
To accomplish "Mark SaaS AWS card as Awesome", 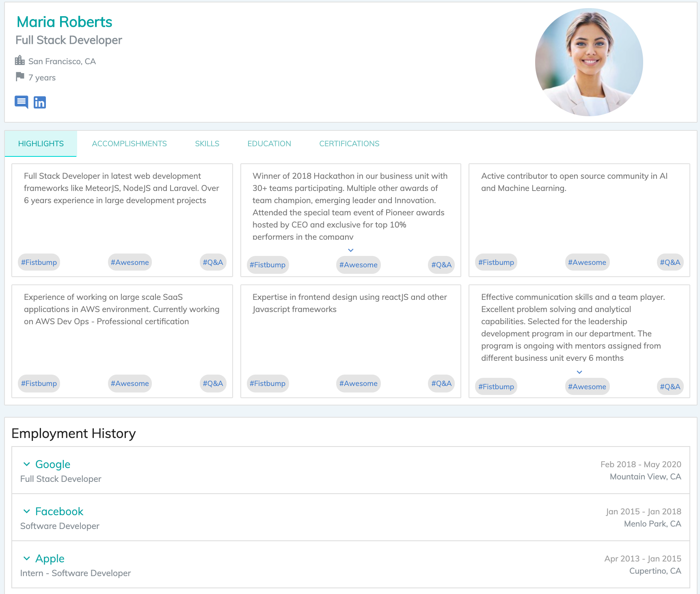I will click(130, 384).
